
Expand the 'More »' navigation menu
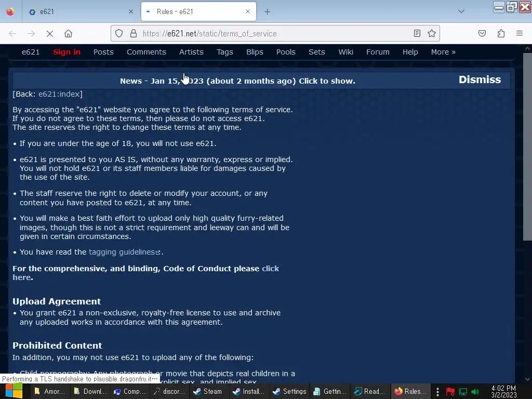point(443,52)
